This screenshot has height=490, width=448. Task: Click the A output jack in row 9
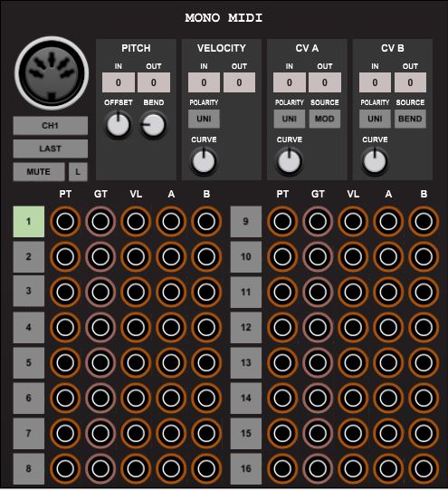[388, 222]
